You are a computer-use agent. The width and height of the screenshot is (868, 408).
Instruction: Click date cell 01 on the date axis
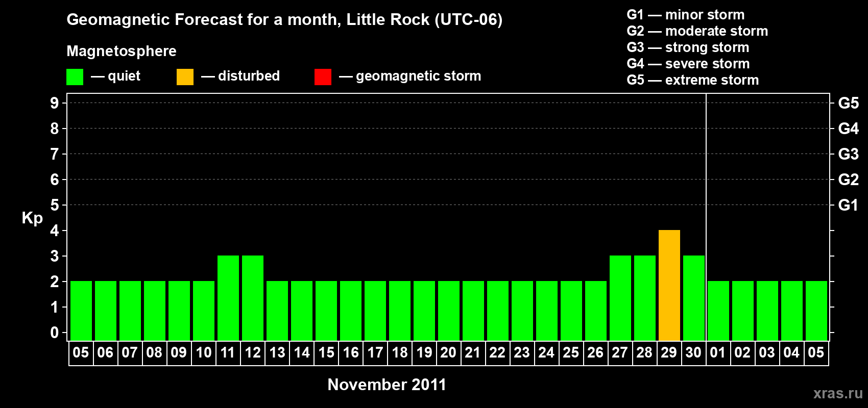[x=718, y=353]
